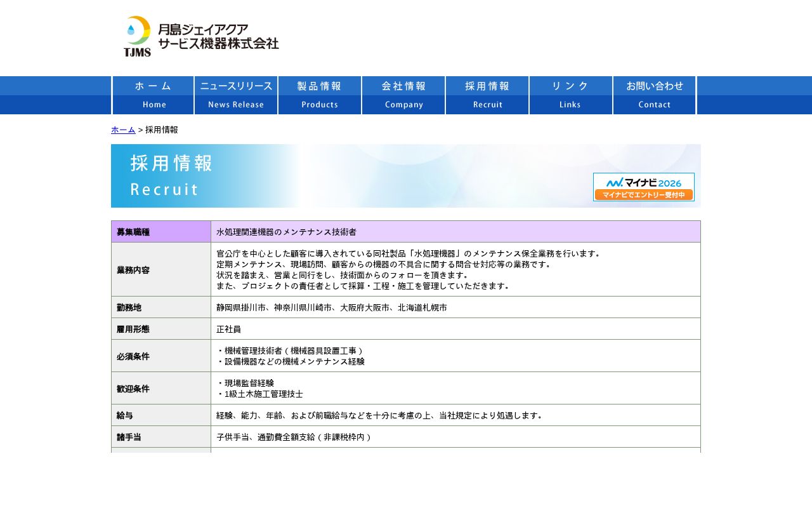Go to 製品情報 Products page

pos(320,95)
